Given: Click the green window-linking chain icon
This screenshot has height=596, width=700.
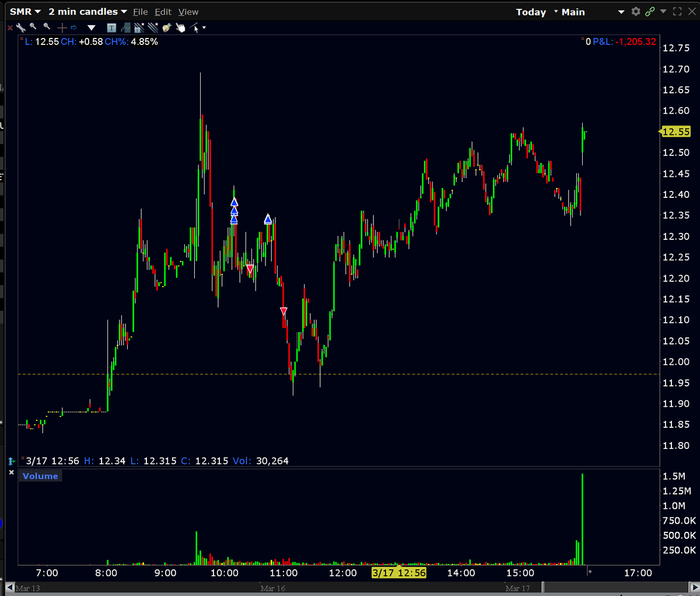Looking at the screenshot, I should 650,11.
